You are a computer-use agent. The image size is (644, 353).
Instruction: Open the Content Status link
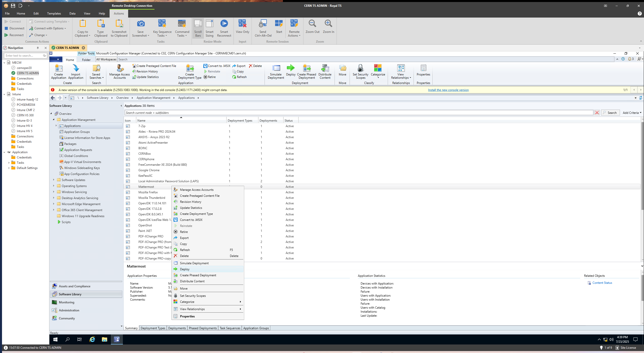pyautogui.click(x=602, y=283)
